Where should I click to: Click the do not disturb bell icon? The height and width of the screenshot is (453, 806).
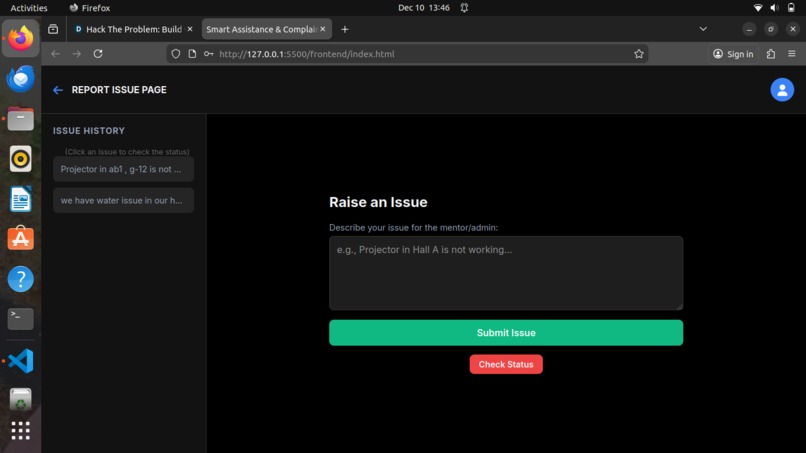point(464,8)
